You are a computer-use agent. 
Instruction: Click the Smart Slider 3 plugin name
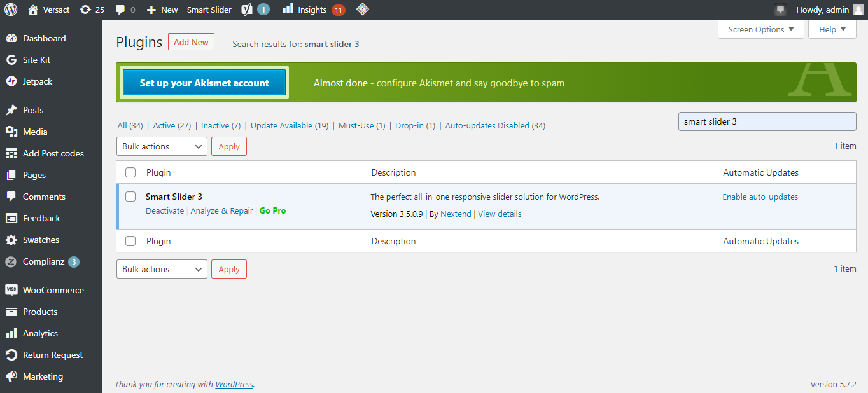[174, 197]
